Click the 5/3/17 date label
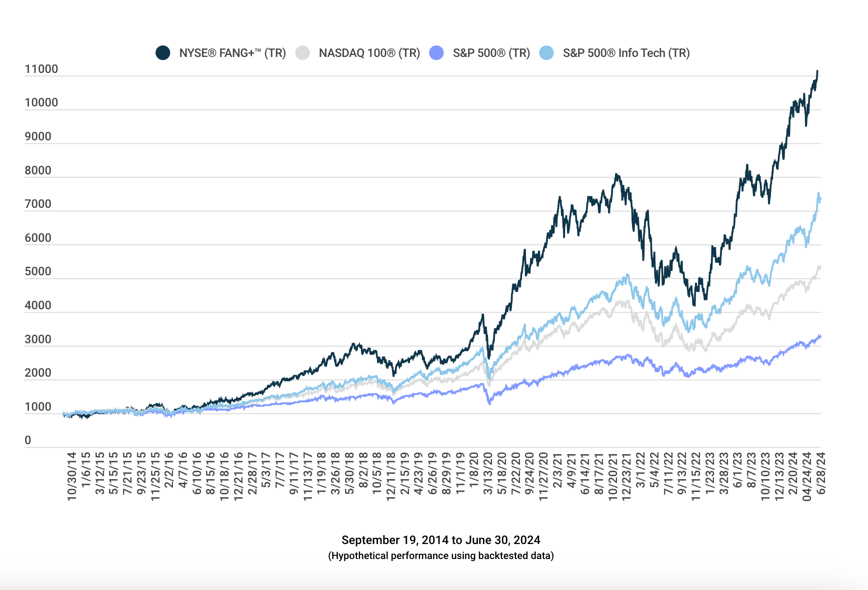 266,470
